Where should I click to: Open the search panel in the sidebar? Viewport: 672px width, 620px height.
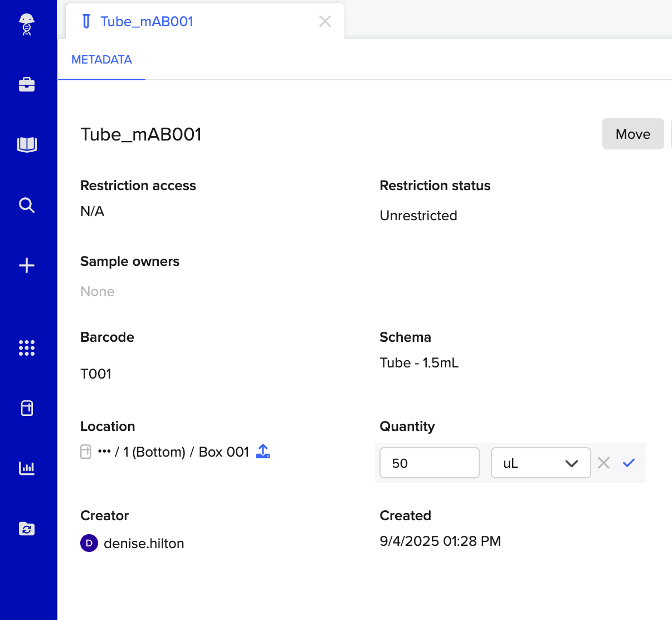click(26, 205)
